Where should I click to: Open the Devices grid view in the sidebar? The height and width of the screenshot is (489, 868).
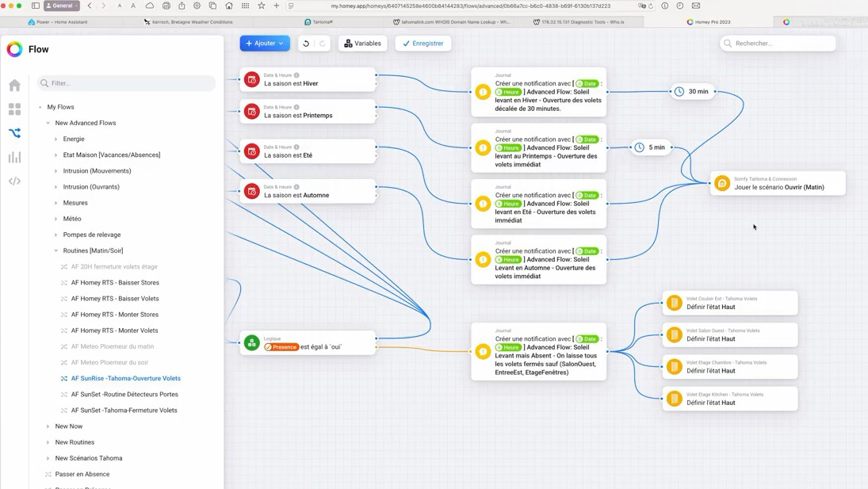14,109
